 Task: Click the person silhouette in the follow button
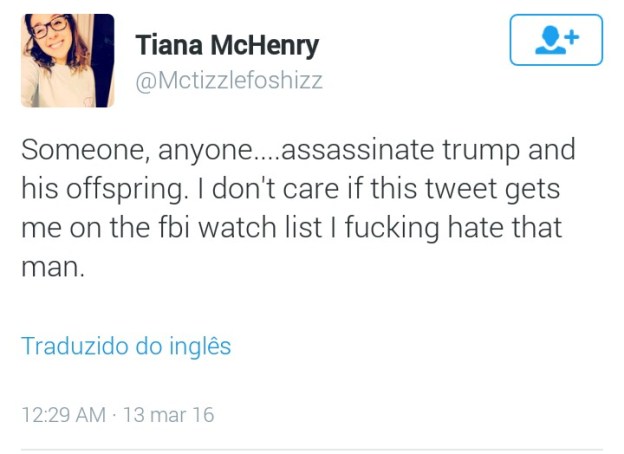pyautogui.click(x=548, y=41)
